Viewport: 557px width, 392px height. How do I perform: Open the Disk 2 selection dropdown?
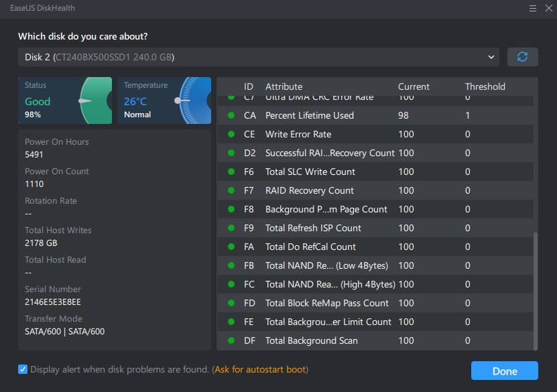point(259,57)
